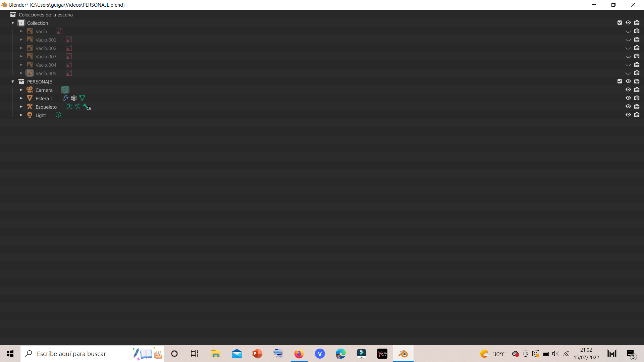Disable rendering for the Light object
Viewport: 644px width, 362px height.
point(637,115)
